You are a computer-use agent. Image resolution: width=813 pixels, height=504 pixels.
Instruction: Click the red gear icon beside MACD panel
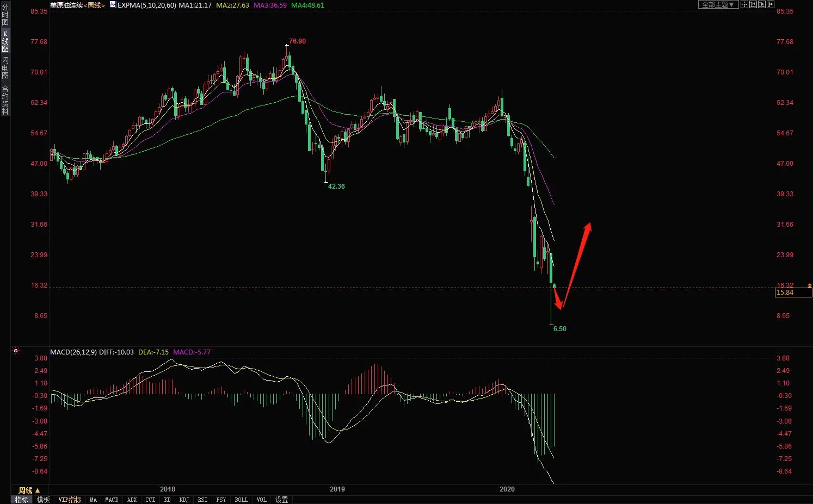click(x=16, y=351)
